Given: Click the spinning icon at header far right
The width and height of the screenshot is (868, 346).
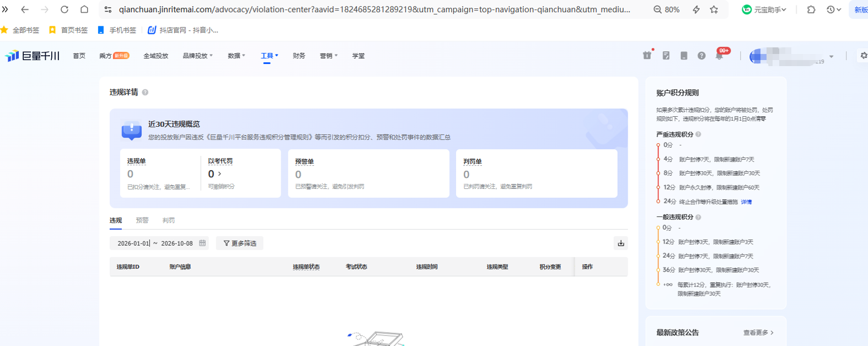Looking at the screenshot, I should tap(864, 56).
